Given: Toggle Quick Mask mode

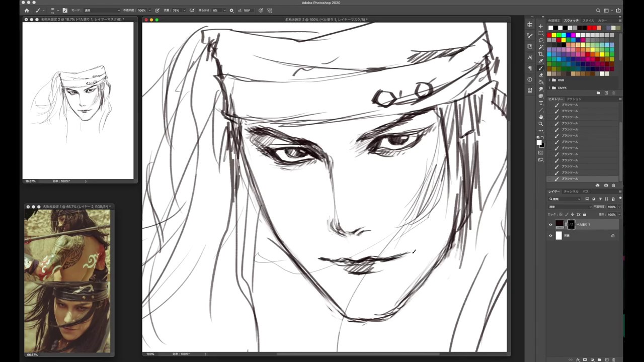Looking at the screenshot, I should pyautogui.click(x=541, y=152).
